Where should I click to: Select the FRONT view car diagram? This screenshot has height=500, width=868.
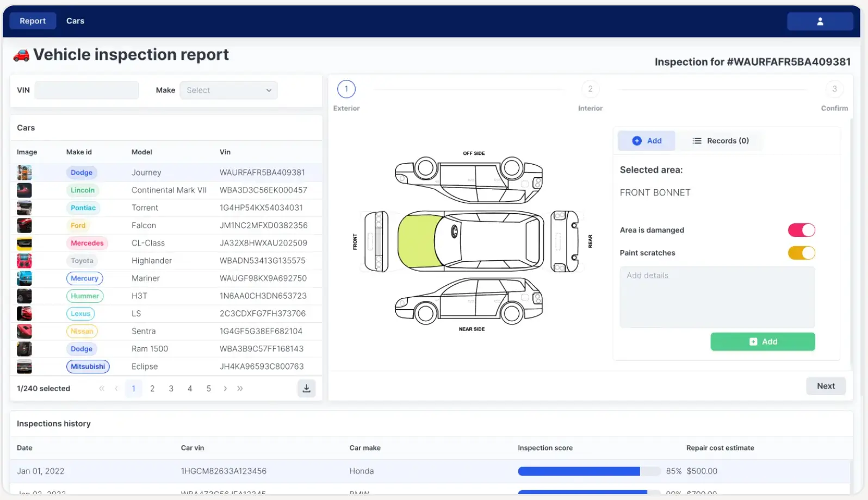click(x=376, y=241)
